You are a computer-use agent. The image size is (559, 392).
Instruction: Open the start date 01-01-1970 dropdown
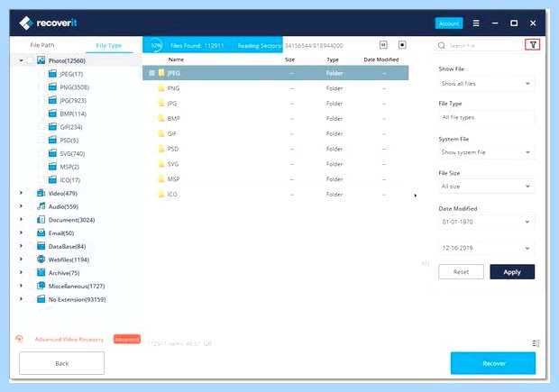[x=486, y=222]
